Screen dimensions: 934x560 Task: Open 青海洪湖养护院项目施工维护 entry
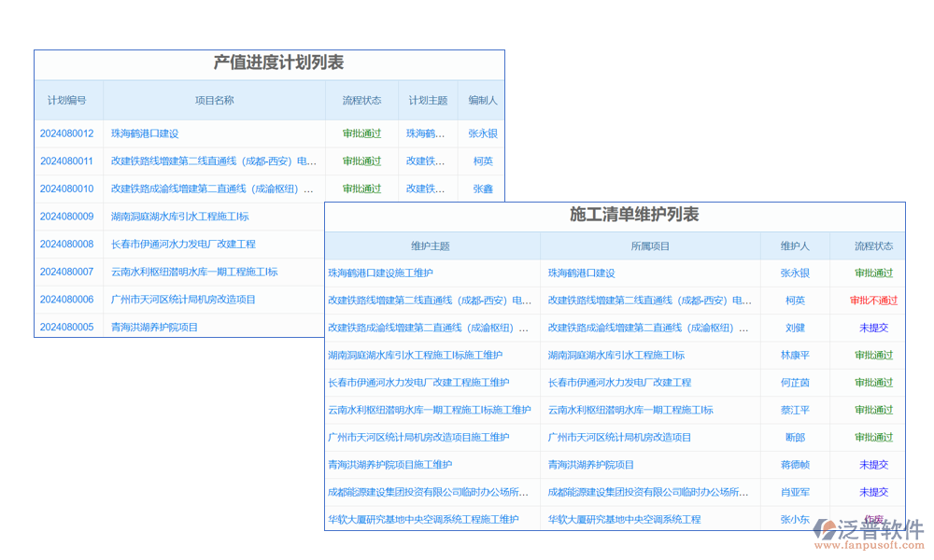[389, 465]
